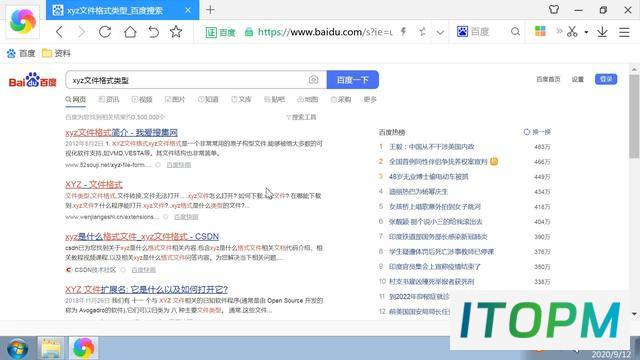The width and height of the screenshot is (640, 360).
Task: Open the colorful apps grid icon
Action: [x=540, y=31]
